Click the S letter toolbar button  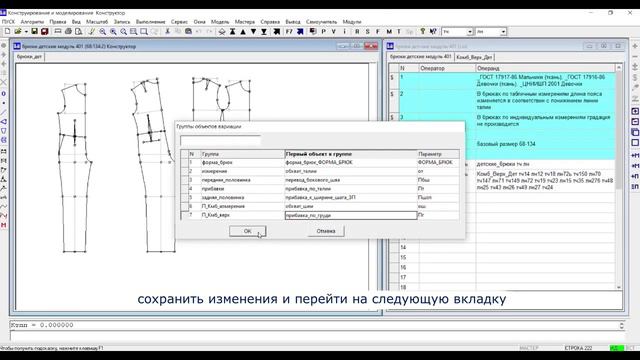[x=368, y=31]
